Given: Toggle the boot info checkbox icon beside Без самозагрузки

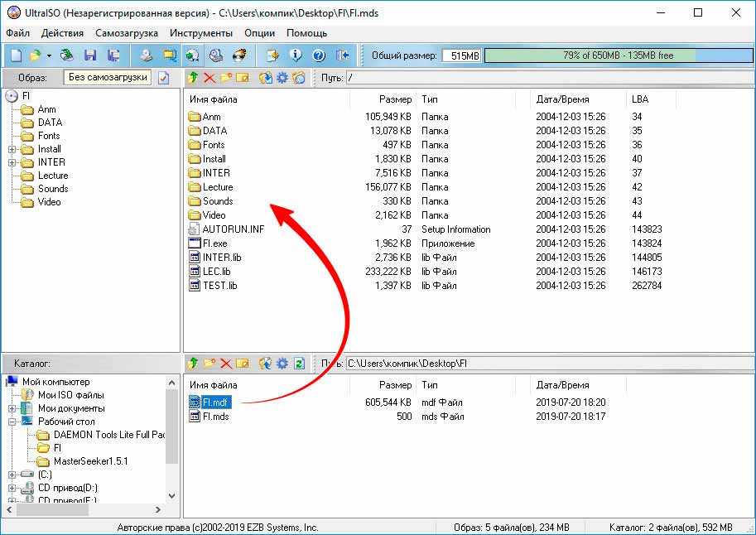Looking at the screenshot, I should pyautogui.click(x=163, y=78).
